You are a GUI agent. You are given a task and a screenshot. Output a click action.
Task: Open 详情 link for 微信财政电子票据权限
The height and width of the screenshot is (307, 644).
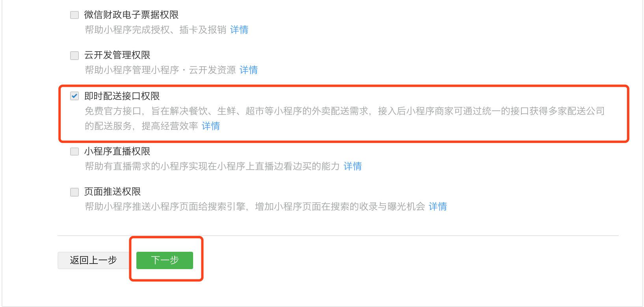tap(239, 30)
